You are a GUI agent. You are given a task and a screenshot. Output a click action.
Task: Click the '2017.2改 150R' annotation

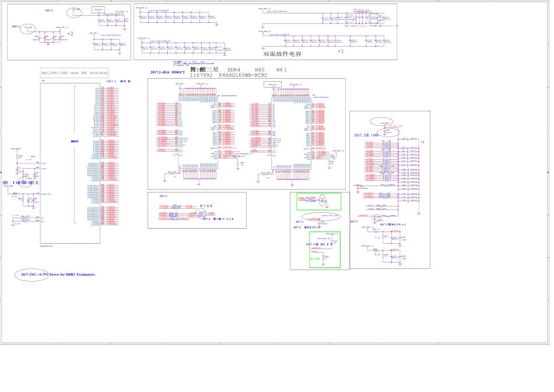[366, 135]
